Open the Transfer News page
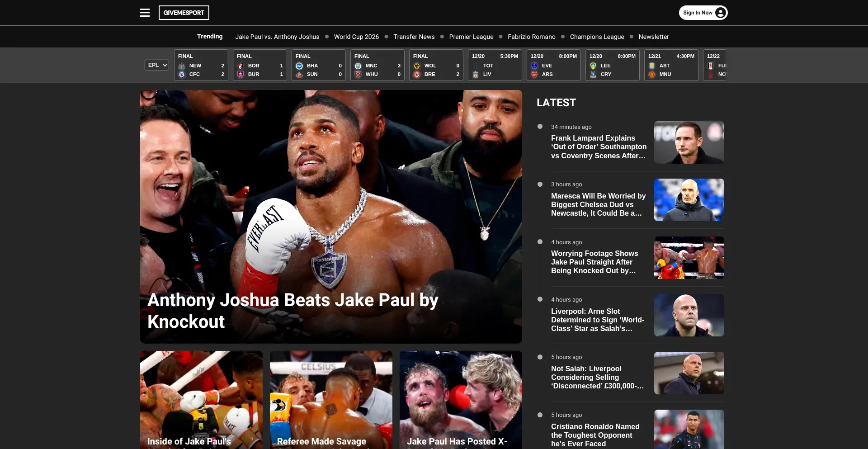This screenshot has width=868, height=449. (x=413, y=37)
